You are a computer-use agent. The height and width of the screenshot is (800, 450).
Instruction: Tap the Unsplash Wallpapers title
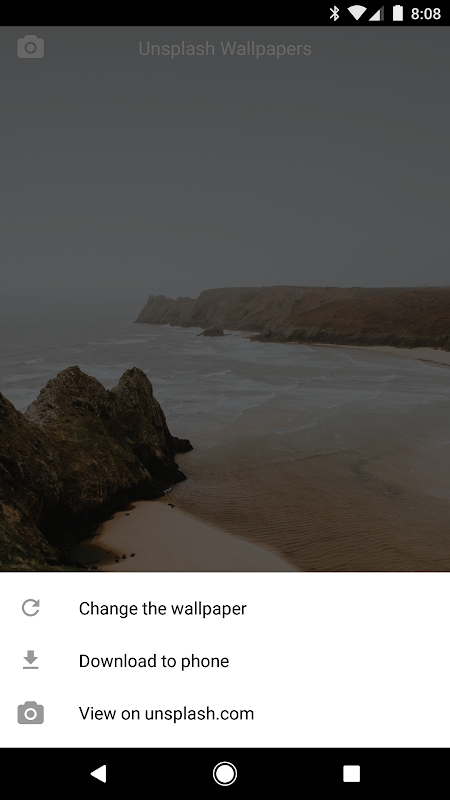[225, 49]
